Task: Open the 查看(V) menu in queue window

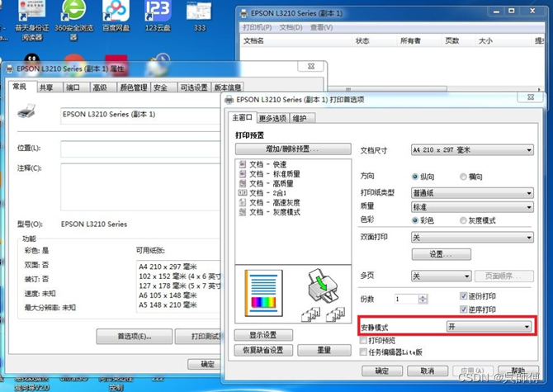Action: coord(321,27)
